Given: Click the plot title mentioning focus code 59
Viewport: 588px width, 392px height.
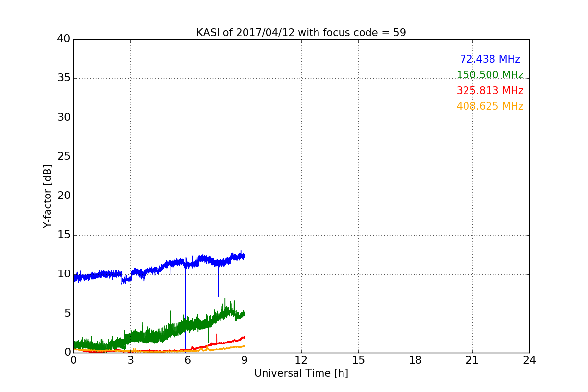Looking at the screenshot, I should tap(301, 33).
